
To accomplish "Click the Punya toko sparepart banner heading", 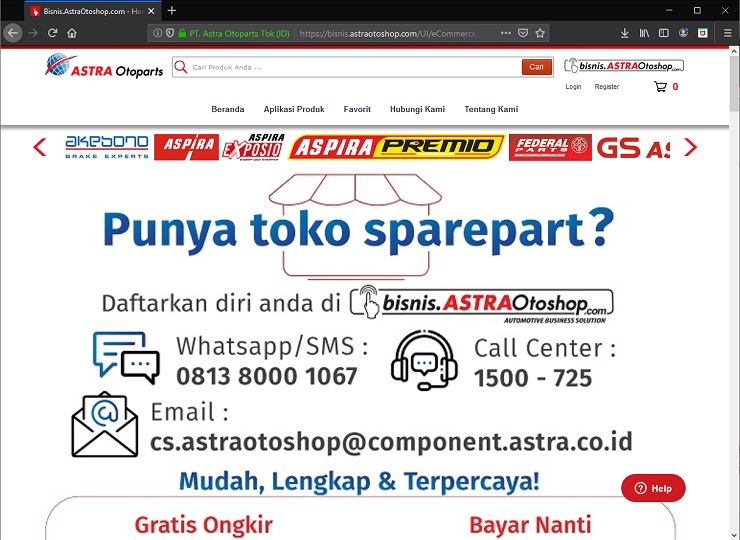I will (359, 230).
